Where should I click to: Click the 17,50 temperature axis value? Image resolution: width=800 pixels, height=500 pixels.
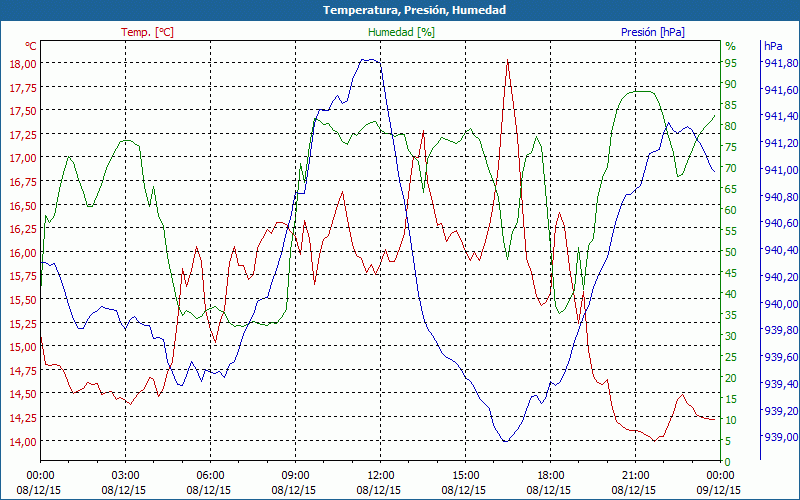coord(23,111)
